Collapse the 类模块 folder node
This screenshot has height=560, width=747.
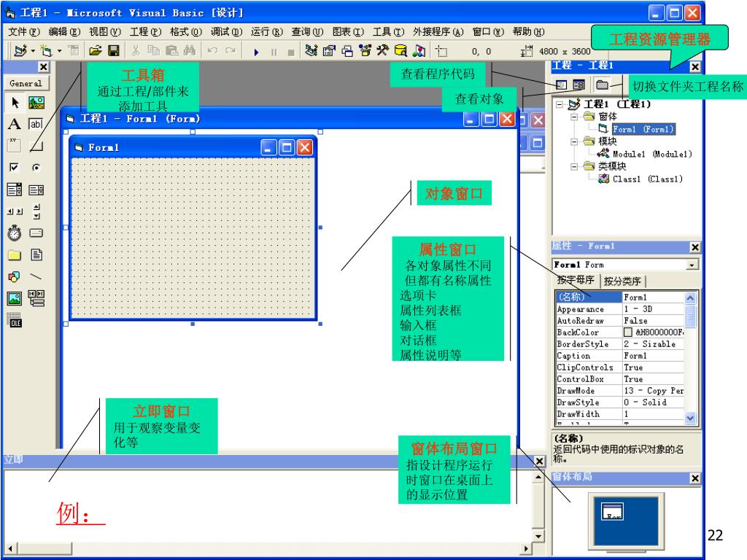(x=574, y=166)
